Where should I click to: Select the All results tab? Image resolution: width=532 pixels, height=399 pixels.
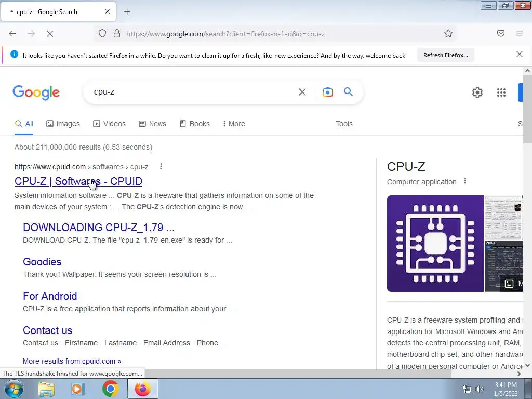24,124
